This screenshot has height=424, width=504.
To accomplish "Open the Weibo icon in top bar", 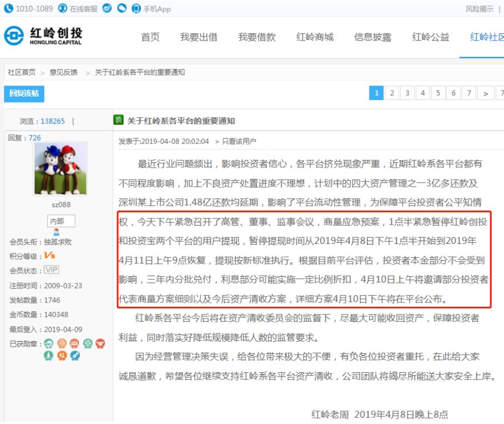I will click(x=107, y=8).
